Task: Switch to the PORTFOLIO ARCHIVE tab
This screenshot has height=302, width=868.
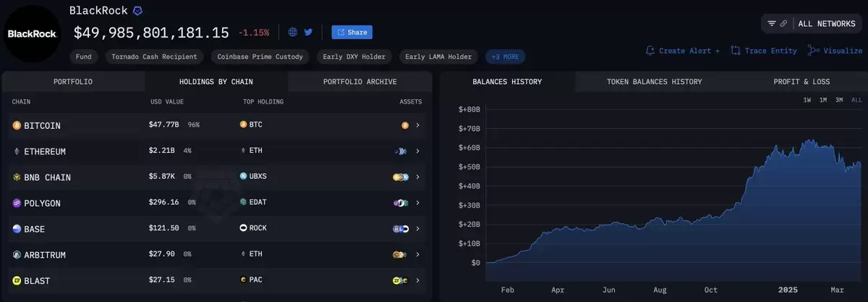Action: 359,82
